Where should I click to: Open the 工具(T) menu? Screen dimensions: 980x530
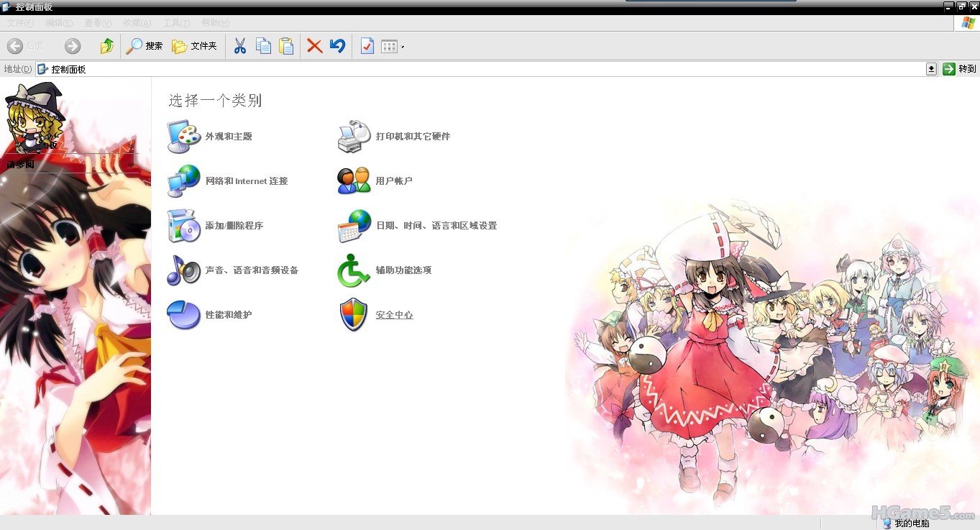[176, 23]
